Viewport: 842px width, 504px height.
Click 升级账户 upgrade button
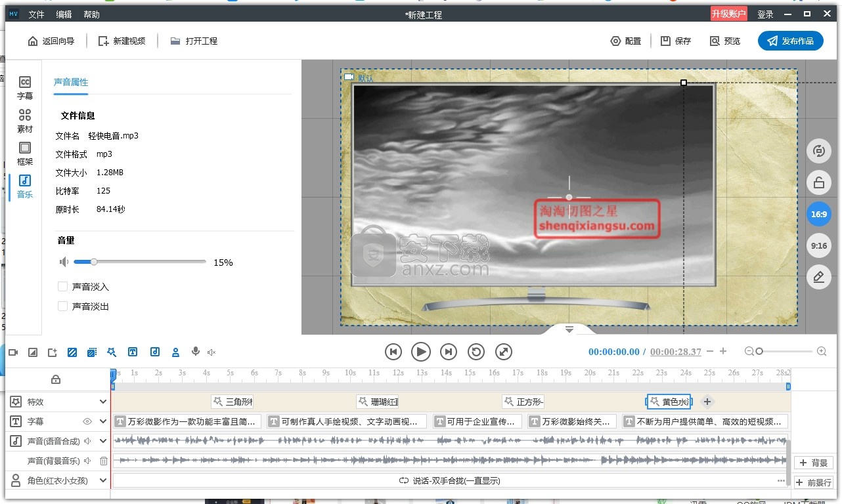(x=729, y=14)
